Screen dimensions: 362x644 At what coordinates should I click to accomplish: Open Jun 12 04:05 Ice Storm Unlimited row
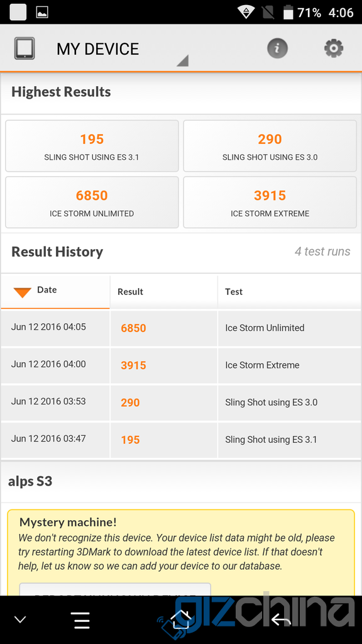181,328
